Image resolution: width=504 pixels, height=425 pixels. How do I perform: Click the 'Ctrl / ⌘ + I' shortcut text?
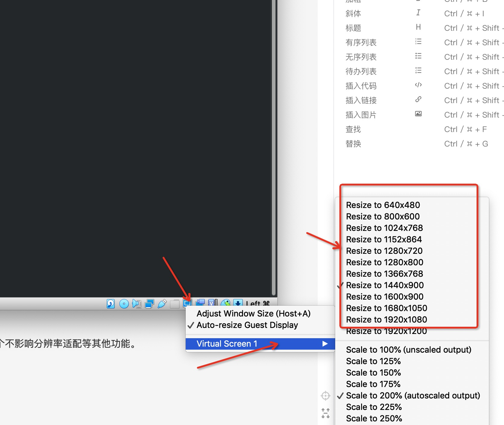point(464,14)
